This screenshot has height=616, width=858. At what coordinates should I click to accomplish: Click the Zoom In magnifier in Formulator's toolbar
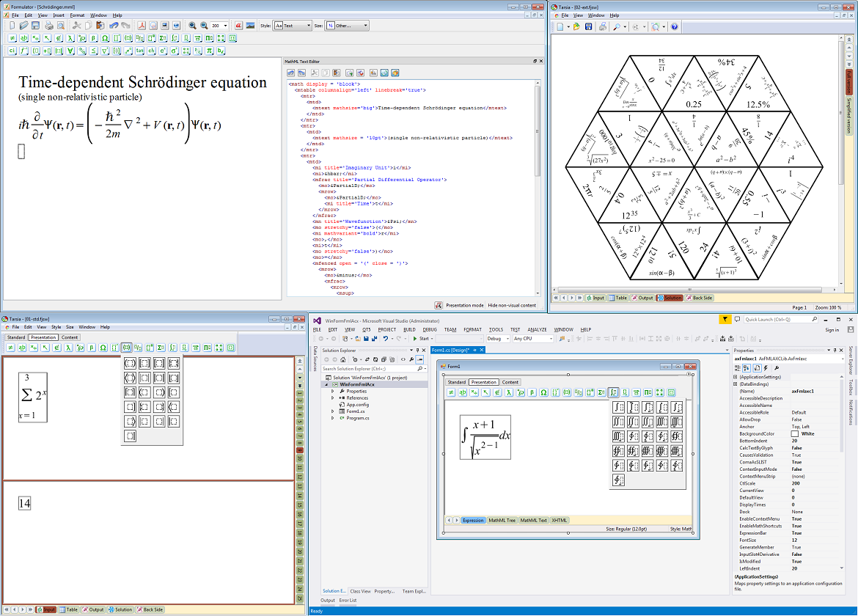coord(192,26)
